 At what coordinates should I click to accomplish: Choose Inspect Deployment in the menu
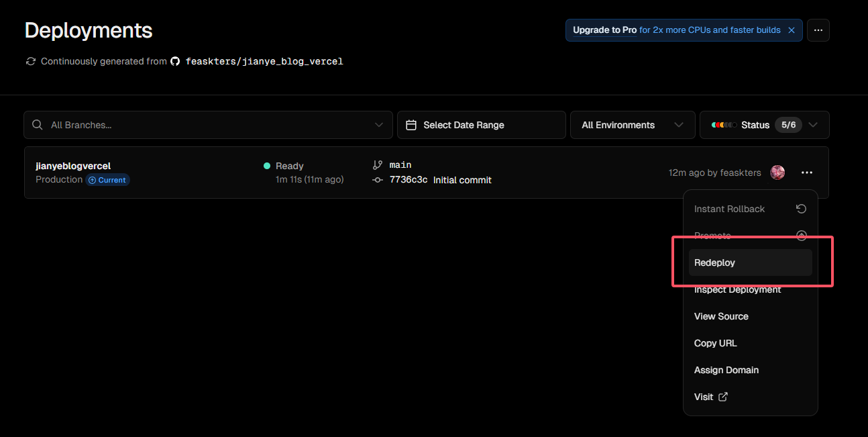point(737,290)
